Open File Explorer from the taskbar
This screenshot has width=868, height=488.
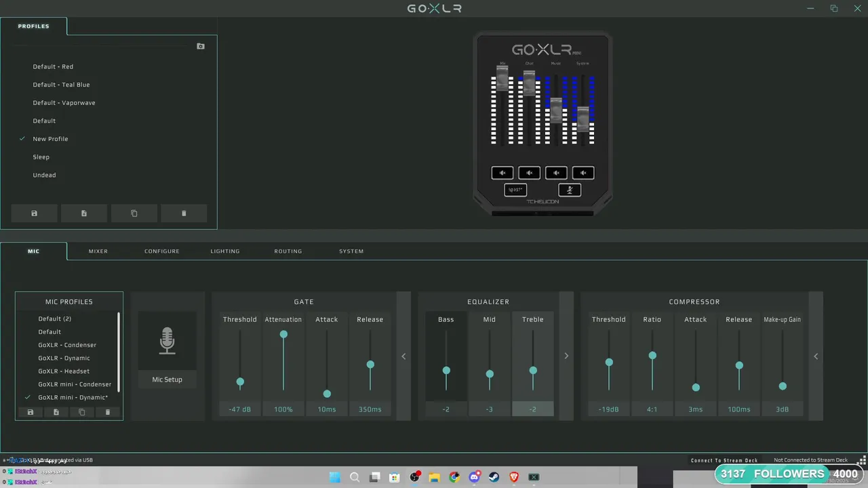[434, 477]
